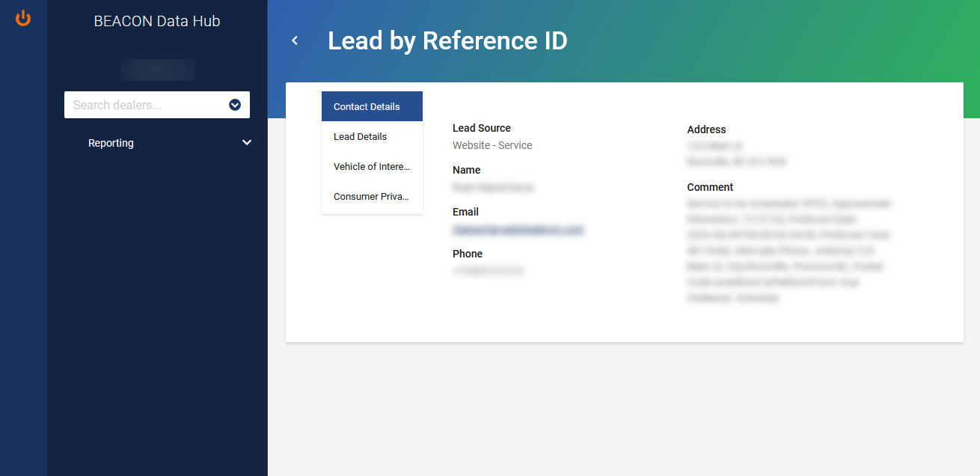Click the blurred dealer label above the search box
Image resolution: width=980 pixels, height=476 pixels.
pyautogui.click(x=157, y=69)
